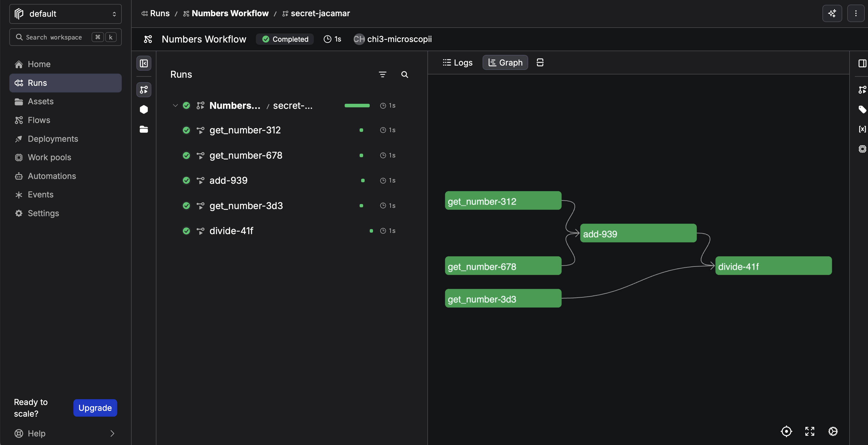
Task: Expand the Help menu
Action: [x=65, y=433]
